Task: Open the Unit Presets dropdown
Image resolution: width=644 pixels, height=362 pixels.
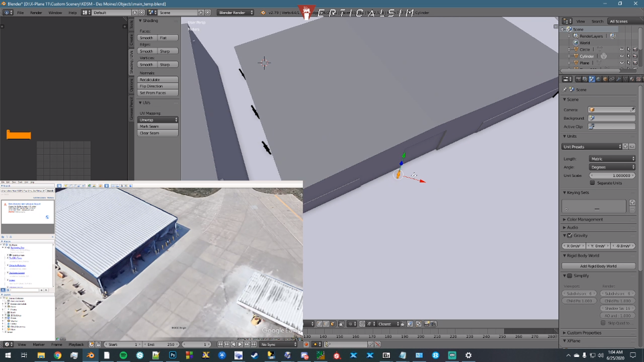Action: tap(592, 147)
